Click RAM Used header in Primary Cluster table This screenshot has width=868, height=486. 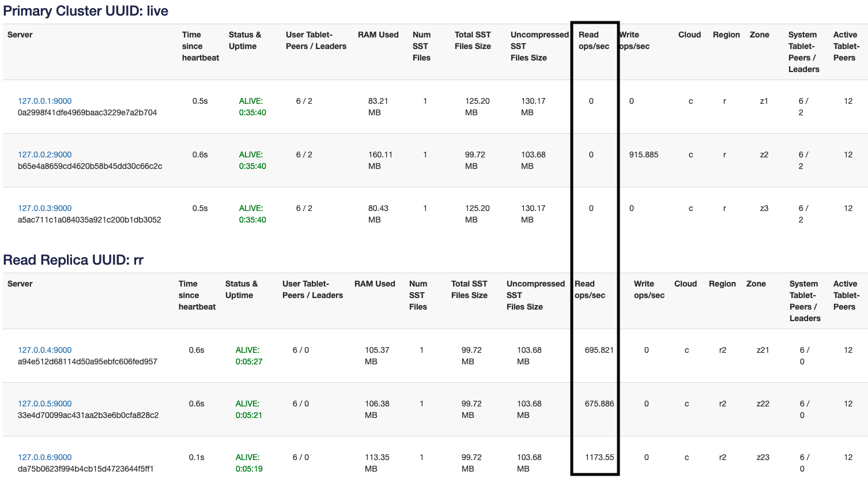[378, 35]
